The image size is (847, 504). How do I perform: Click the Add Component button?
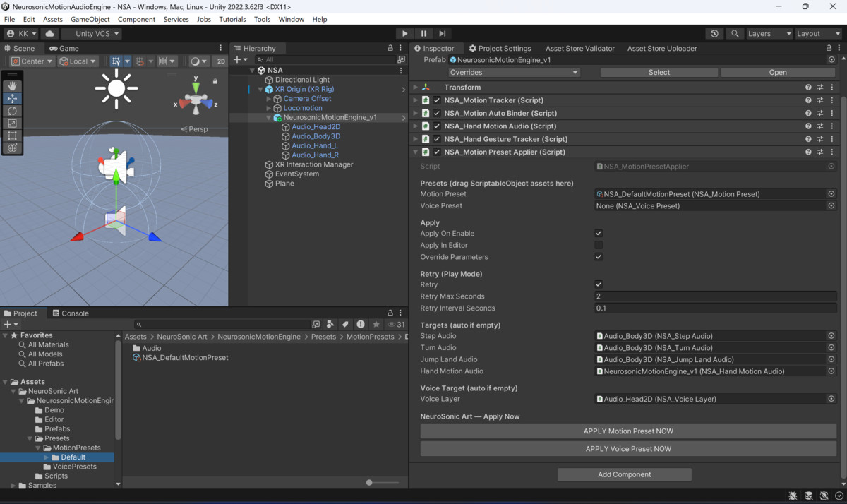pos(624,474)
